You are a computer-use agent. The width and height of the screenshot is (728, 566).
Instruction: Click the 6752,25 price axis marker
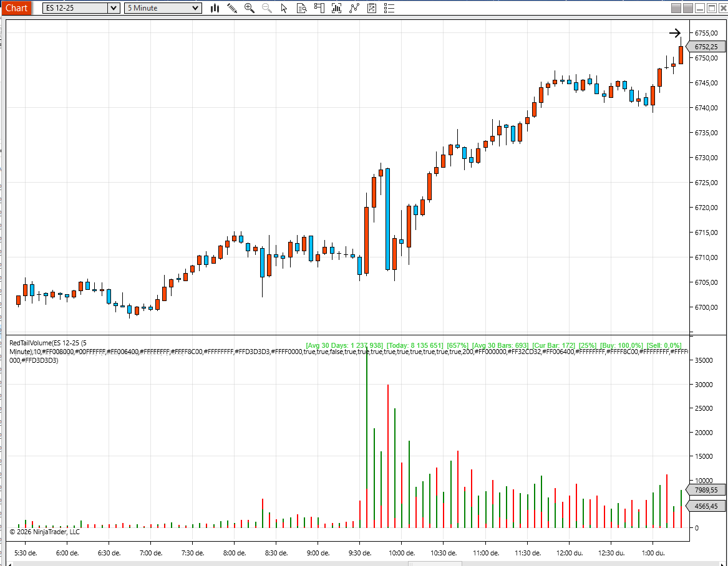pyautogui.click(x=706, y=46)
